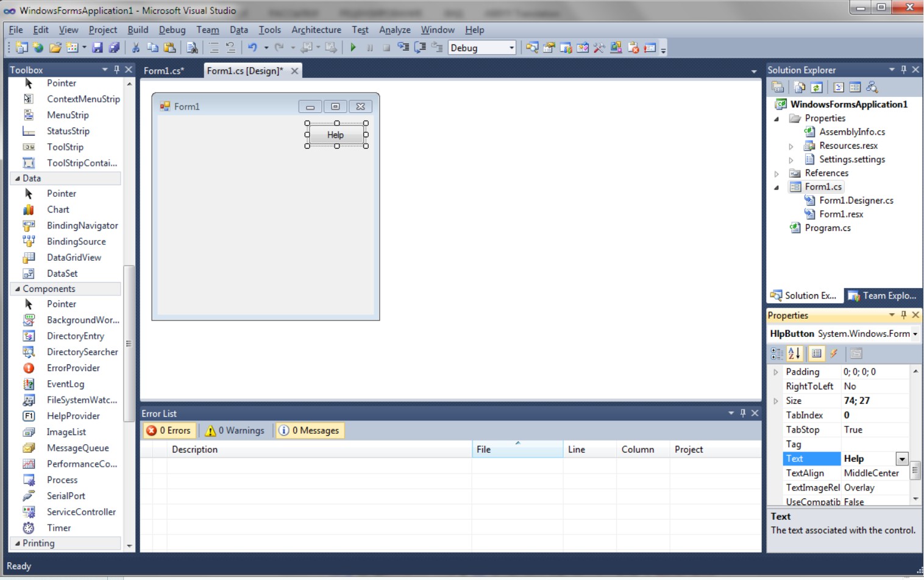
Task: Sort Error List by the Line column header
Action: pyautogui.click(x=589, y=450)
